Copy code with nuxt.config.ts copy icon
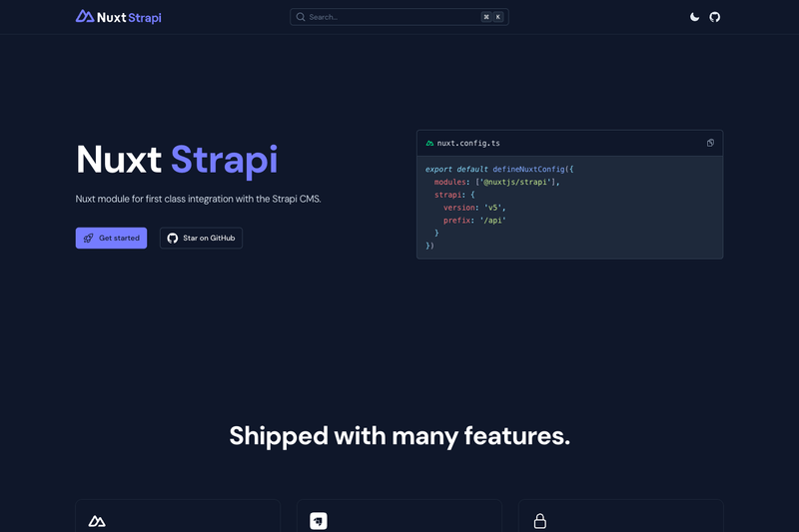 pos(710,143)
